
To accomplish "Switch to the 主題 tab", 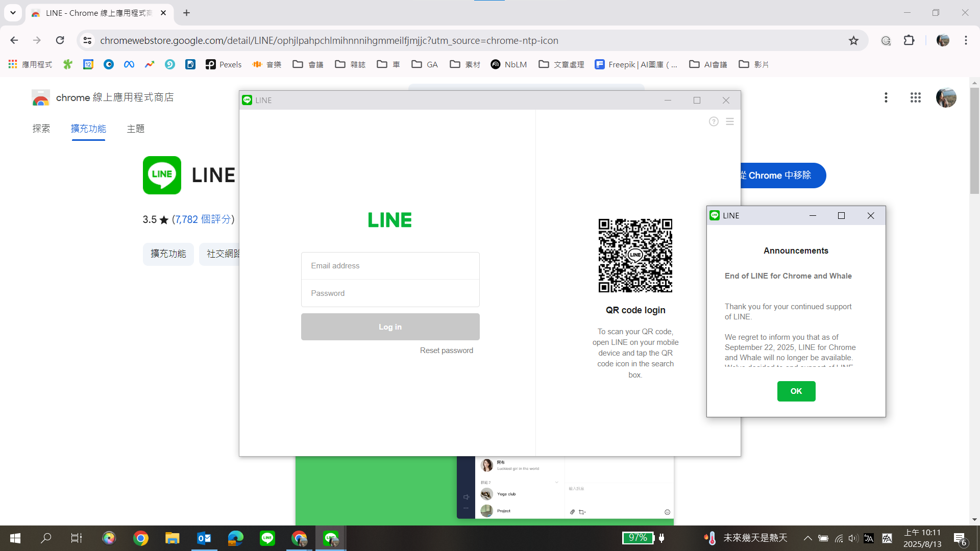I will tap(135, 129).
